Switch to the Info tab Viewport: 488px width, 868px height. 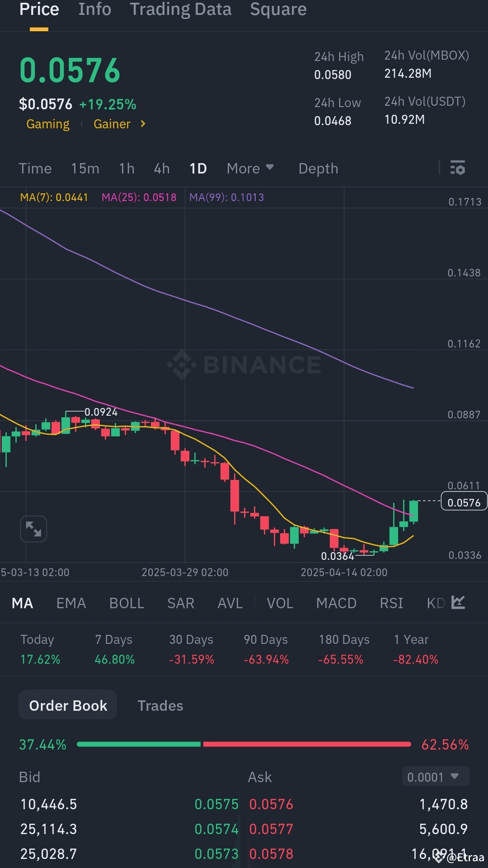[x=94, y=9]
